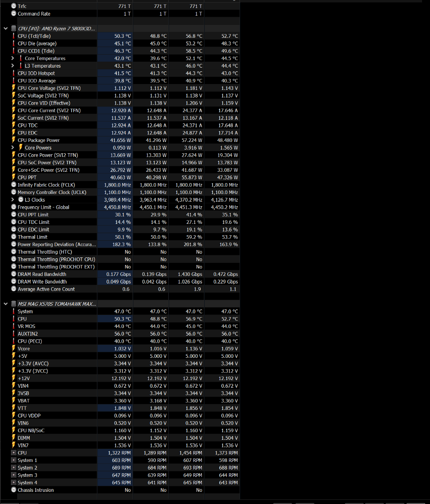
Task: Click the thermometer icon of CPU IOD Hotspot
Action: tap(14, 73)
